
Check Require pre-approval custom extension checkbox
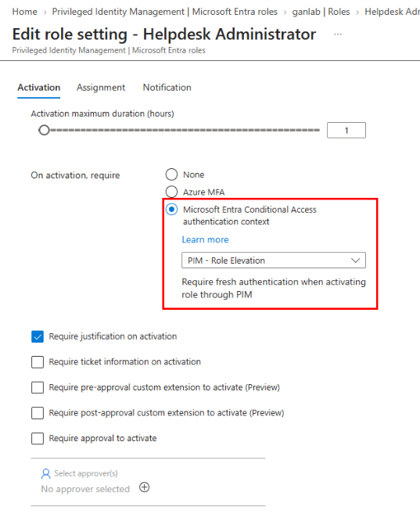(38, 387)
